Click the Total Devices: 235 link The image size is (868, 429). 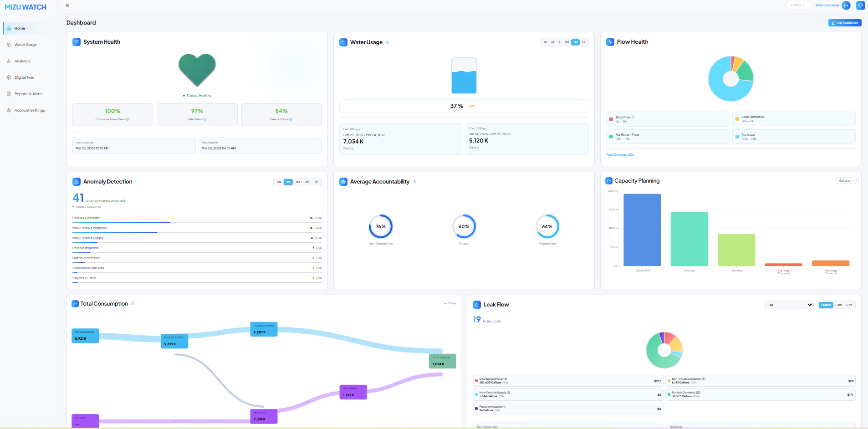click(x=620, y=155)
